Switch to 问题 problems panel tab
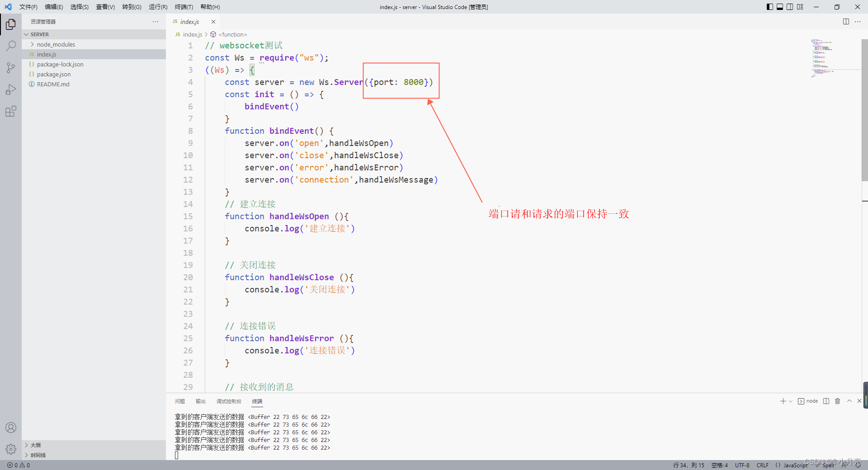The image size is (868, 470). [x=180, y=401]
